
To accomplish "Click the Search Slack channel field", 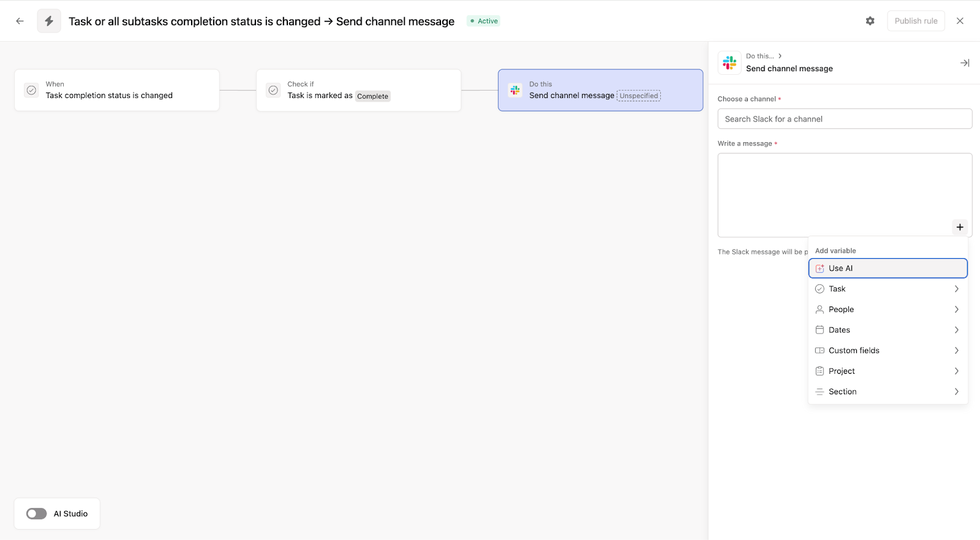I will [845, 119].
